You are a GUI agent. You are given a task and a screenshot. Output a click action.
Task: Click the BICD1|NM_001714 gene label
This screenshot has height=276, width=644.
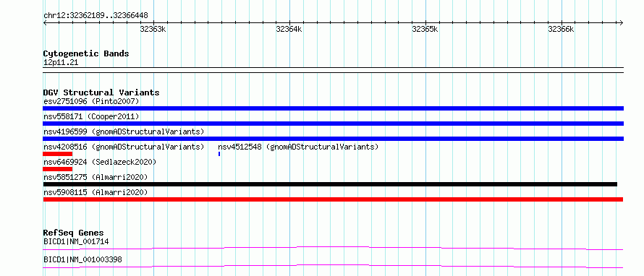click(76, 241)
